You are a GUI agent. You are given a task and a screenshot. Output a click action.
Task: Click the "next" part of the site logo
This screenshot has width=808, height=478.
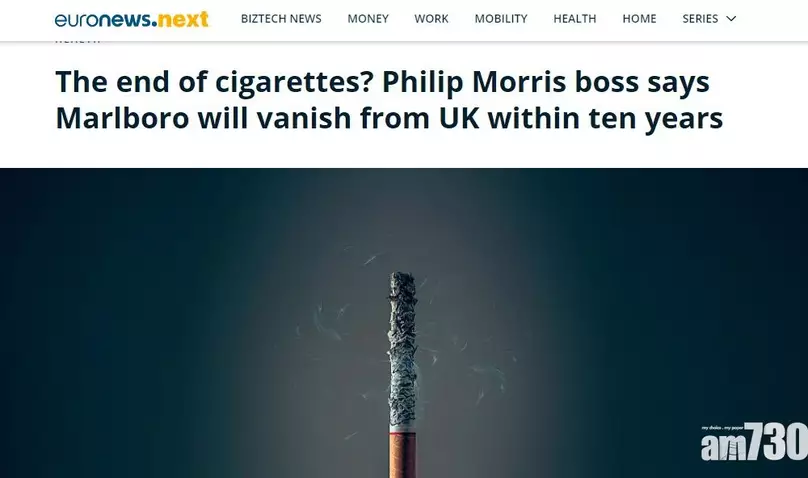(x=183, y=20)
